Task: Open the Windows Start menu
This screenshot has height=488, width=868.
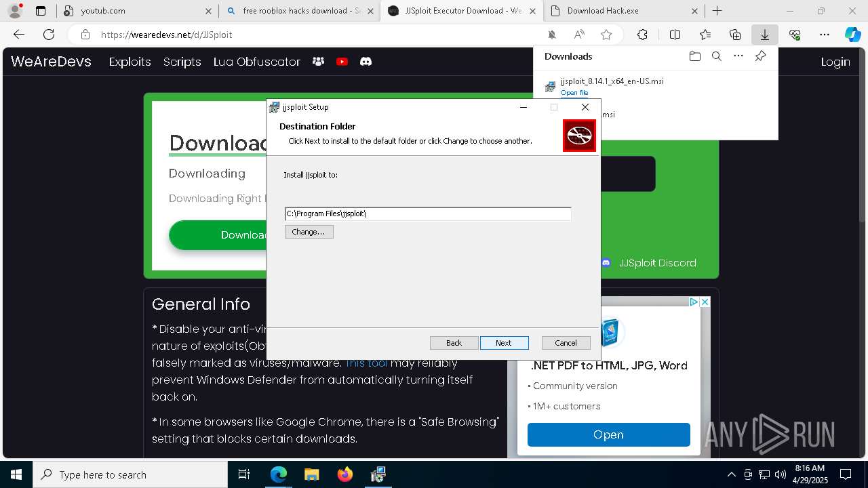Action: click(16, 474)
